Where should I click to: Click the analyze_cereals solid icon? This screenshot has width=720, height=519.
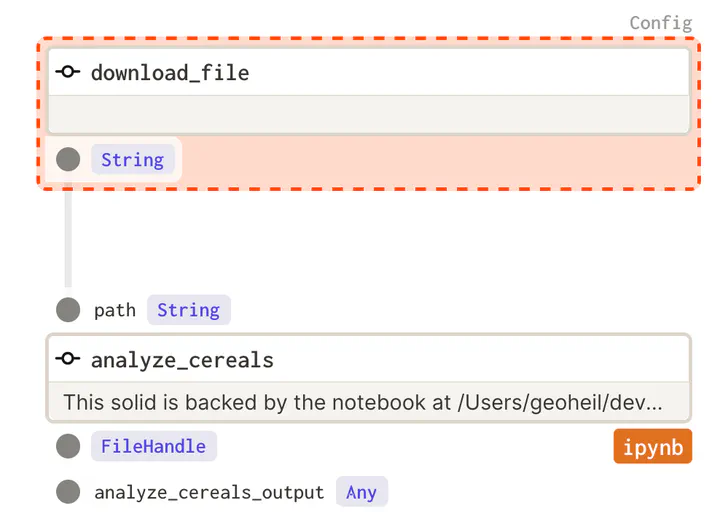(68, 360)
